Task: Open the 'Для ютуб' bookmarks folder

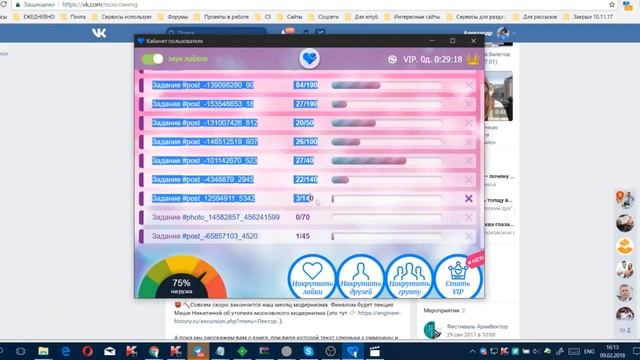Action: [362, 17]
